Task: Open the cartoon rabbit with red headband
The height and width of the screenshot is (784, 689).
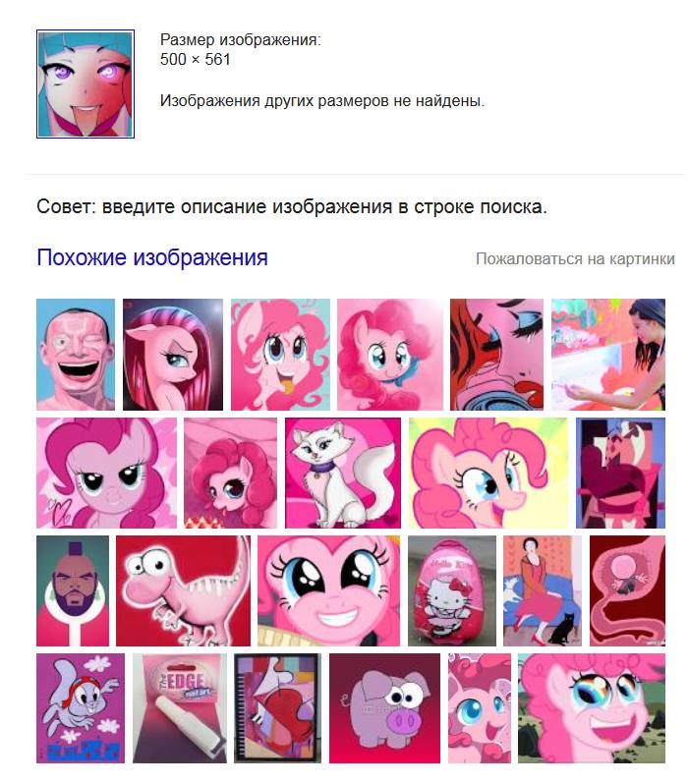Action: point(81,708)
